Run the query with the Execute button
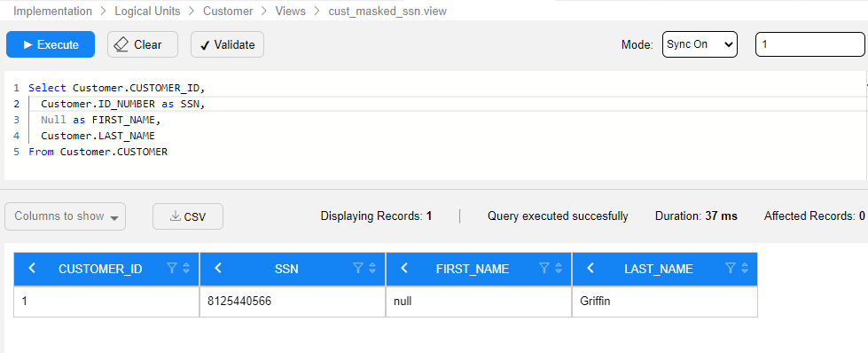The width and height of the screenshot is (868, 353). (x=51, y=44)
